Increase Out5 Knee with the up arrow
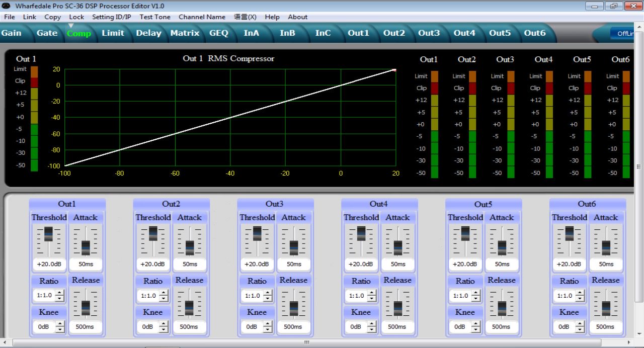The height and width of the screenshot is (348, 644). [476, 324]
